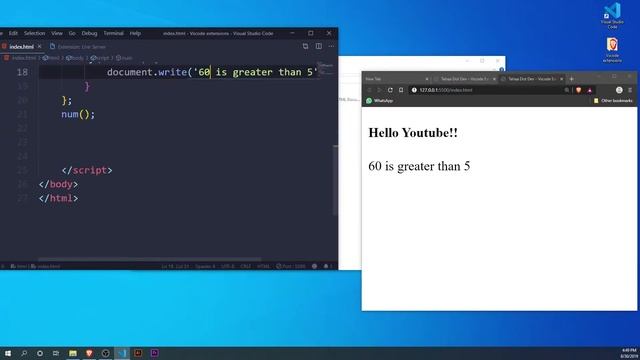
Task: Open Windows search from the taskbar
Action: 24,353
